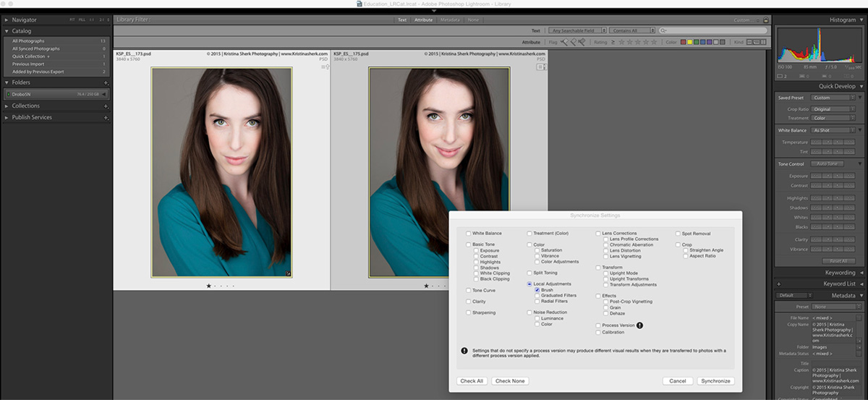Image resolution: width=868 pixels, height=400 pixels.
Task: Expand the Navigator panel
Action: tap(7, 20)
